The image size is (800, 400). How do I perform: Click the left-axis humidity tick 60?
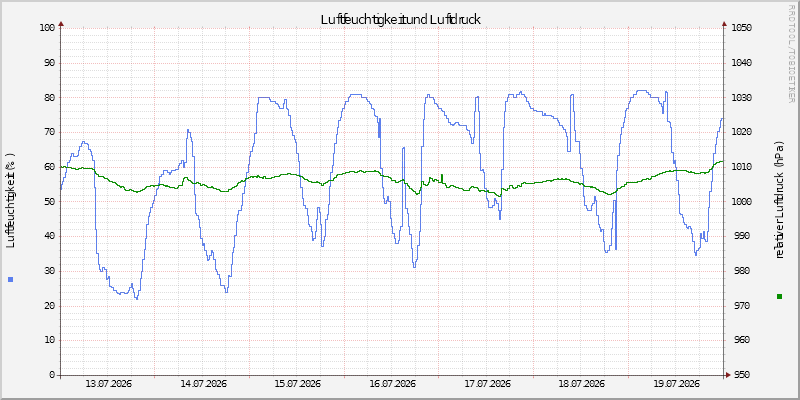tap(49, 167)
